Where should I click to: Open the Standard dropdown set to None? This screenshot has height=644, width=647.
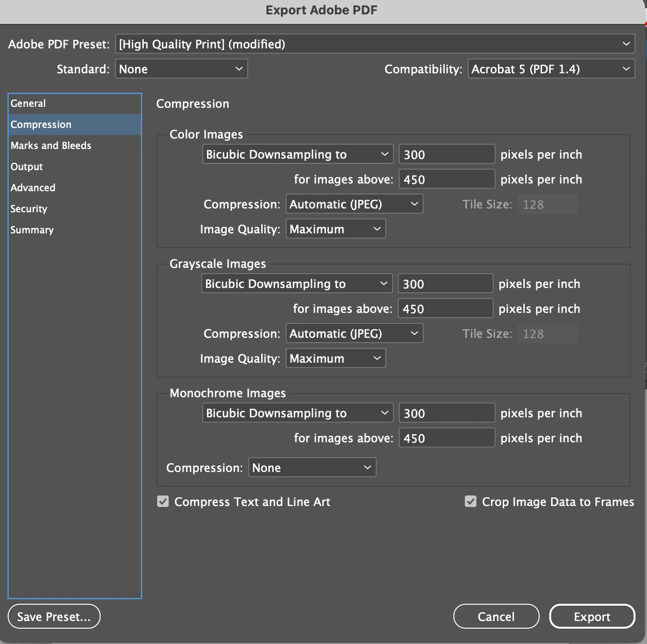[x=181, y=69]
